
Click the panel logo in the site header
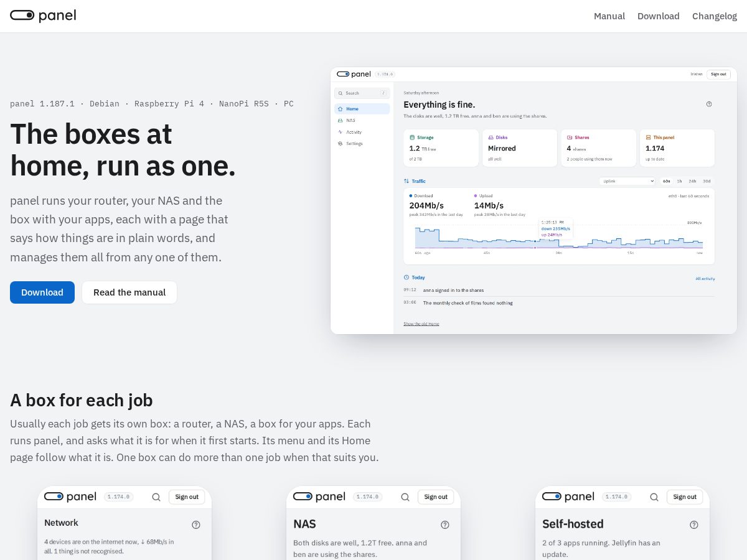coord(43,16)
